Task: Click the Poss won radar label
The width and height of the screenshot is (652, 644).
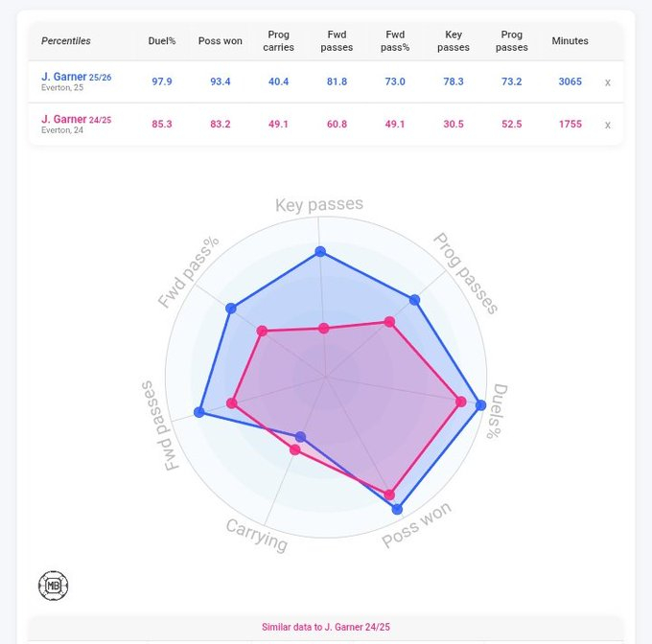Action: [417, 524]
